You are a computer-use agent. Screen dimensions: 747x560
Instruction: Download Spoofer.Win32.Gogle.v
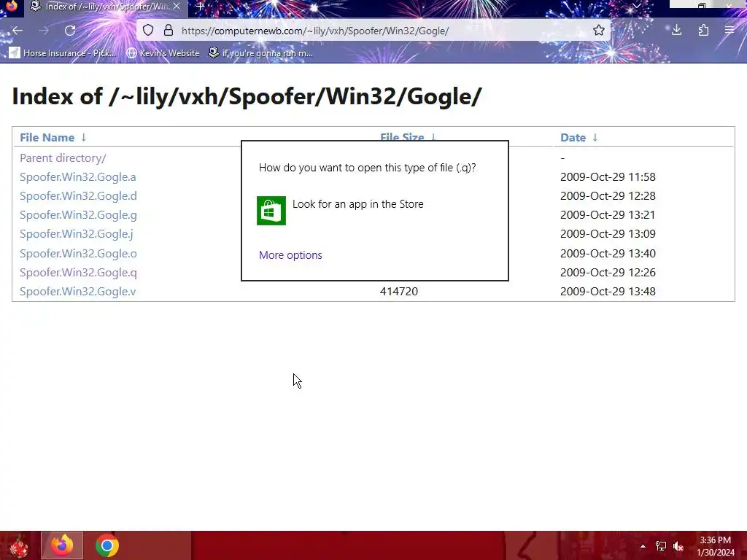coord(77,292)
